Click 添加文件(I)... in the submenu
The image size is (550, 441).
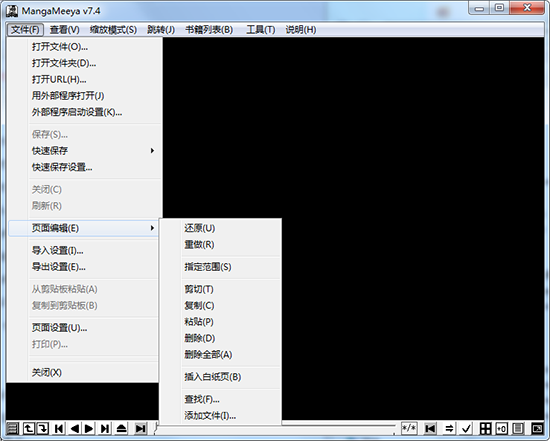pos(210,416)
